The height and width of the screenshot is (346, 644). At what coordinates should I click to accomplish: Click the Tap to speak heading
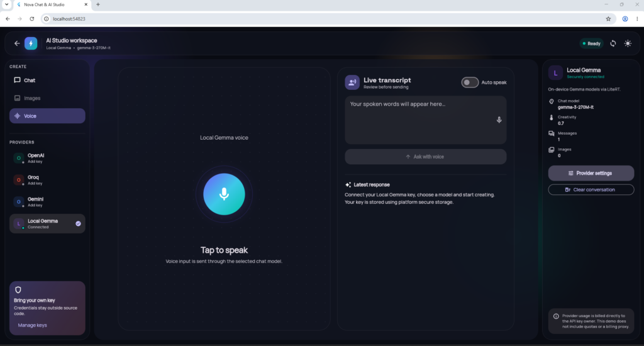[x=224, y=250]
